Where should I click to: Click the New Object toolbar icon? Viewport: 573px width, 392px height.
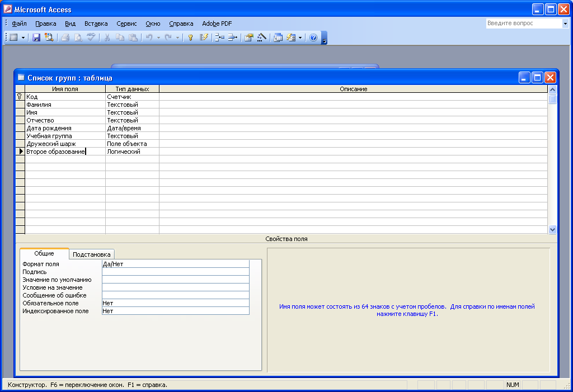click(291, 37)
